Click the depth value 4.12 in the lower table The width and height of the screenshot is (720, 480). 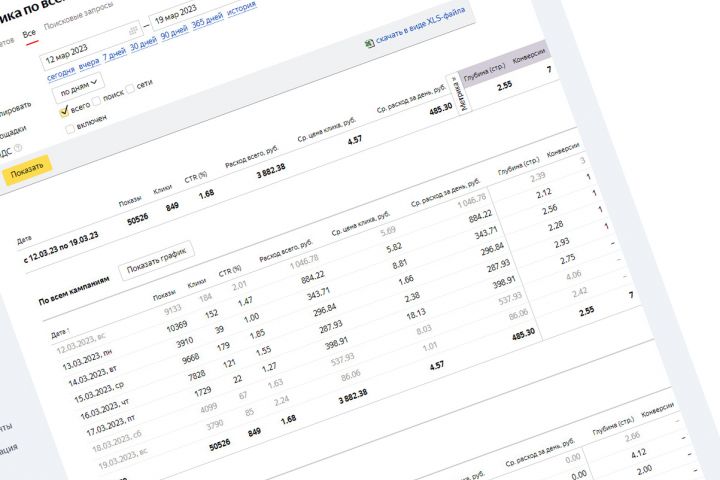point(639,453)
